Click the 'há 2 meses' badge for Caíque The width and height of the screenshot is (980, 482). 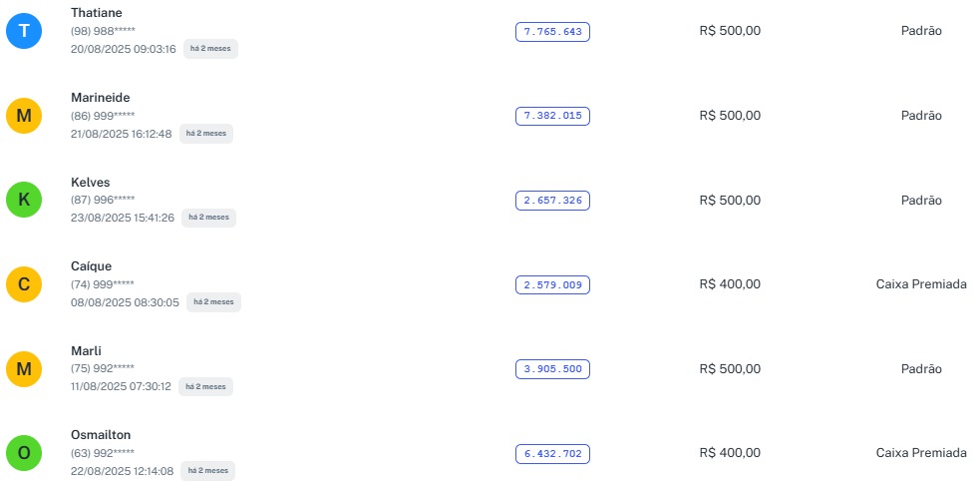click(x=213, y=301)
